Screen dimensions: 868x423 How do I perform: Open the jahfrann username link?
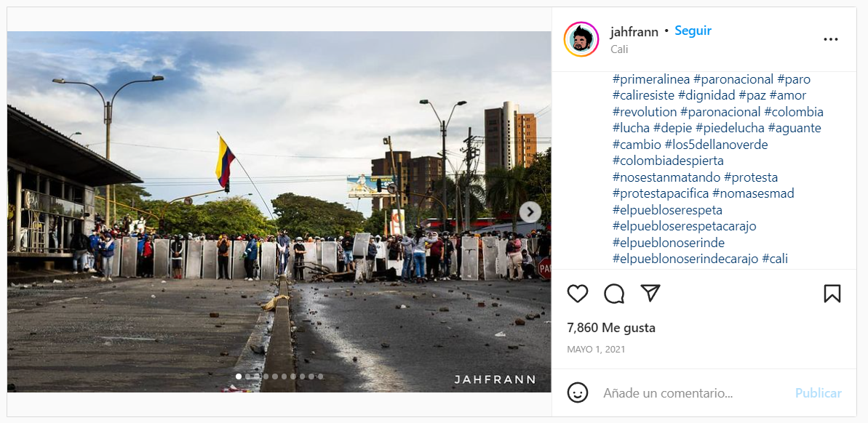[x=634, y=32]
